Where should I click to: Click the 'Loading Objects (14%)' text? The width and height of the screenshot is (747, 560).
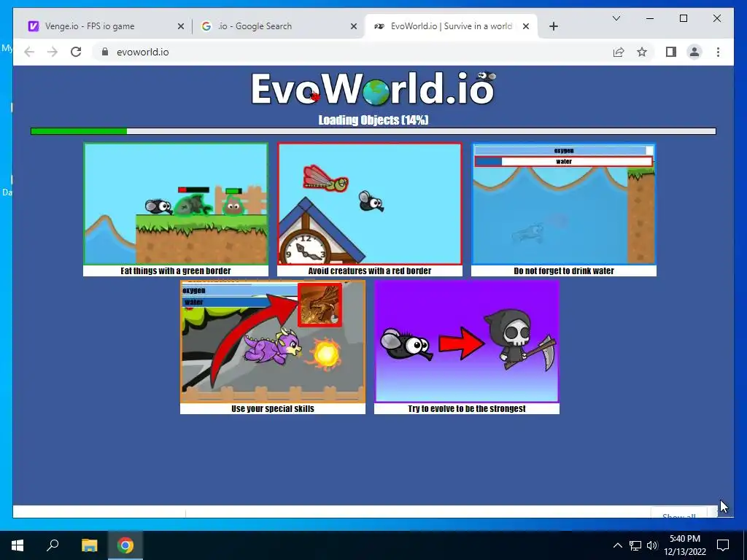(x=373, y=120)
